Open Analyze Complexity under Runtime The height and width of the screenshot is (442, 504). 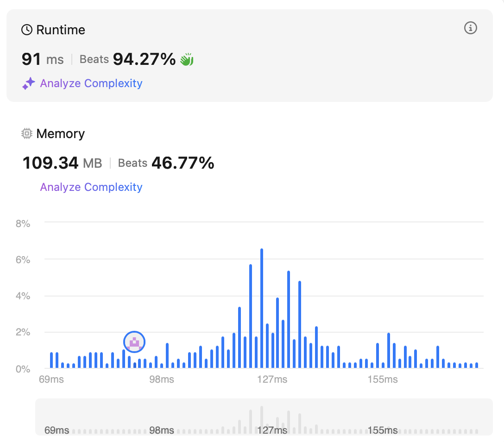91,83
